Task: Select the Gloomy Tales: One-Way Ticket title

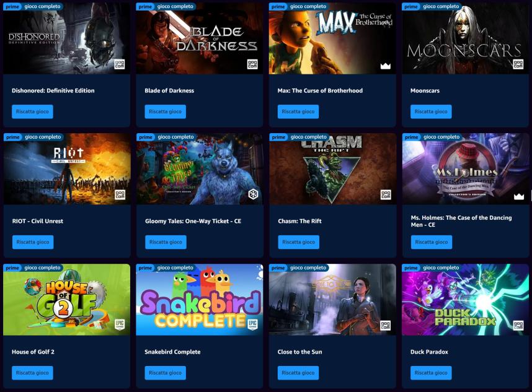Action: tap(193, 221)
